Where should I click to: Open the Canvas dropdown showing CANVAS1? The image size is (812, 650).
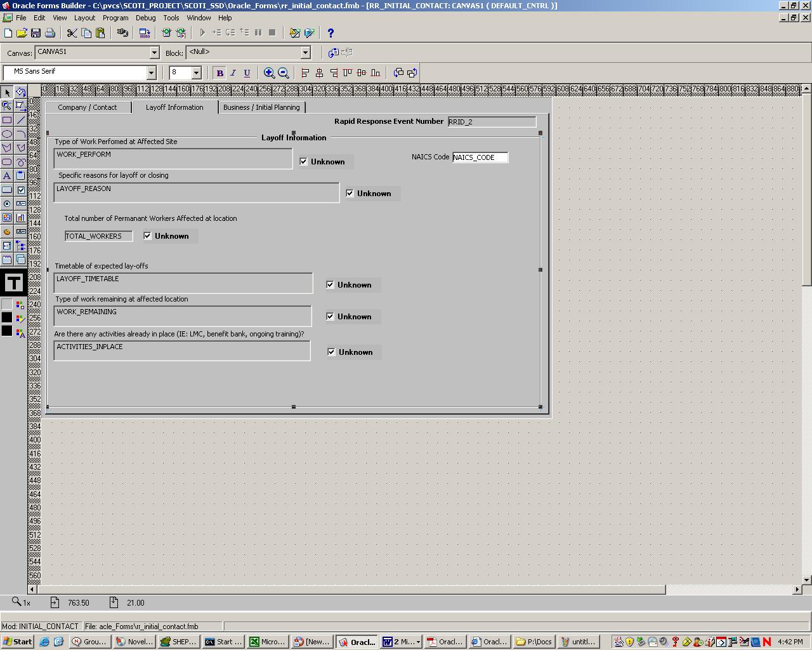[x=154, y=53]
